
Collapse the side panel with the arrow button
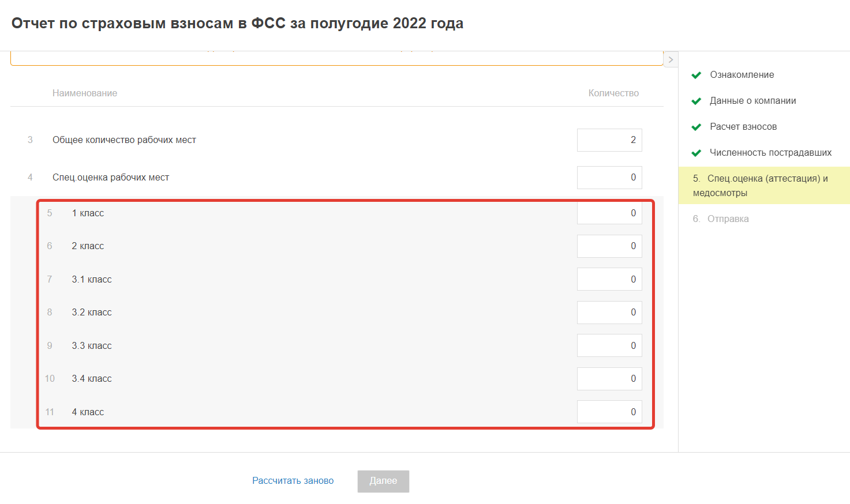(x=671, y=59)
